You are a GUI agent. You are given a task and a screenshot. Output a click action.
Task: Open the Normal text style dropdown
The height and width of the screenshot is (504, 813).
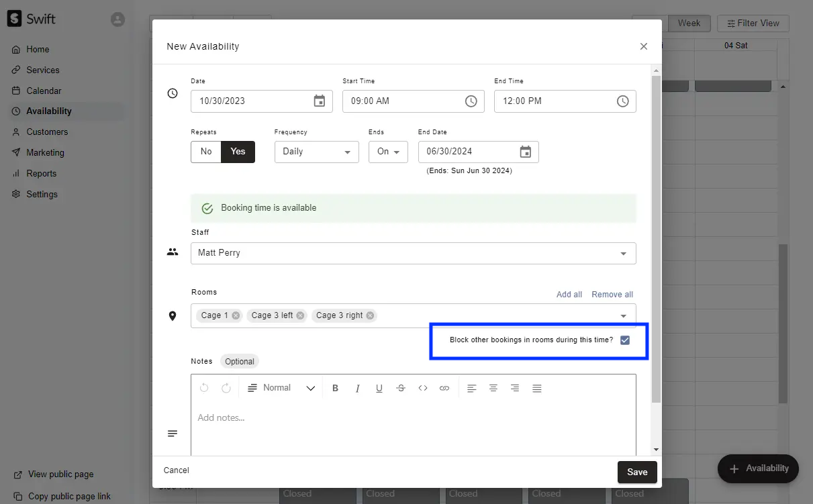[x=281, y=389]
